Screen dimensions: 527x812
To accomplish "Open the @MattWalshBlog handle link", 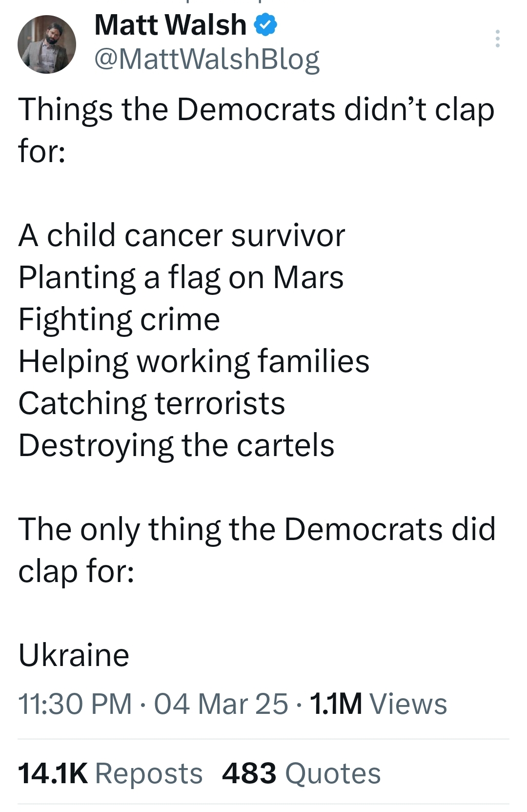I will coord(206,59).
